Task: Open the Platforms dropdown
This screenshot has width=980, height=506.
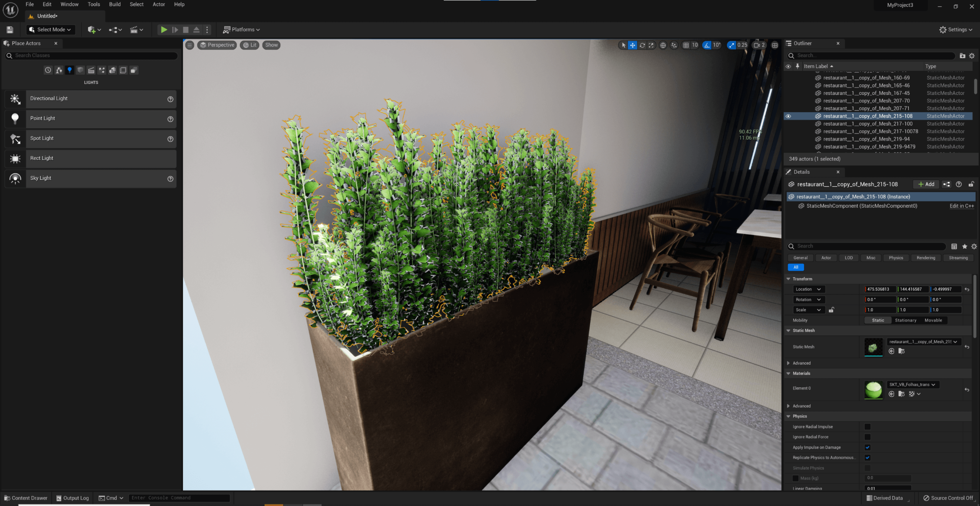Action: click(242, 29)
